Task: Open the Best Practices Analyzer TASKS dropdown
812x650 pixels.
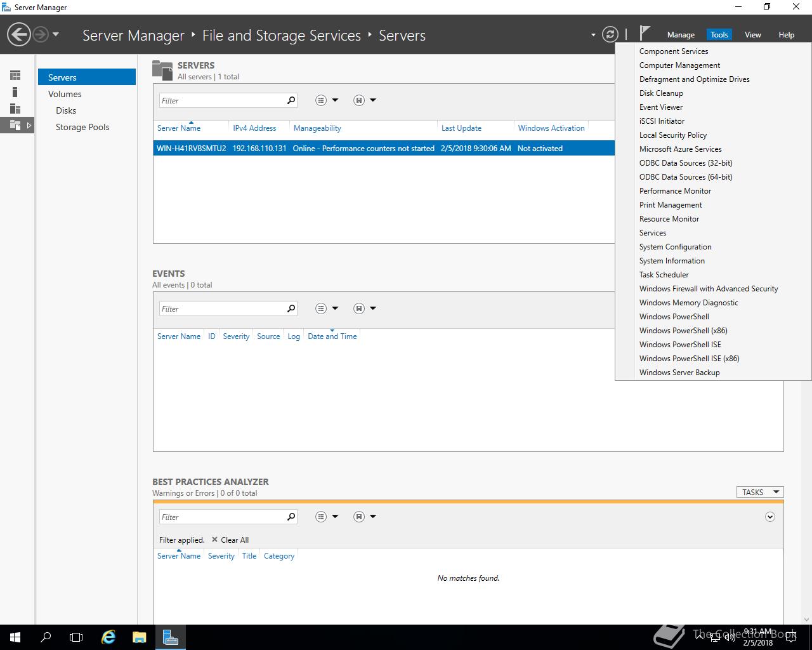Action: [x=760, y=492]
